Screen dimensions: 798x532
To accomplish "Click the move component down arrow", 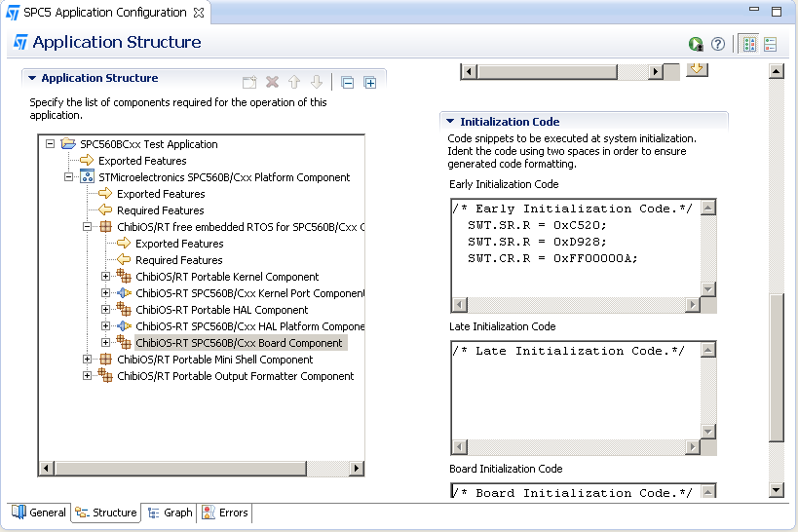I will click(x=317, y=82).
